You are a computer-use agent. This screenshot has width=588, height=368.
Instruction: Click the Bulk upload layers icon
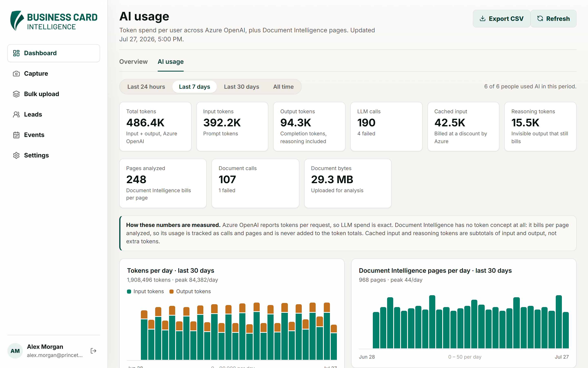[16, 94]
